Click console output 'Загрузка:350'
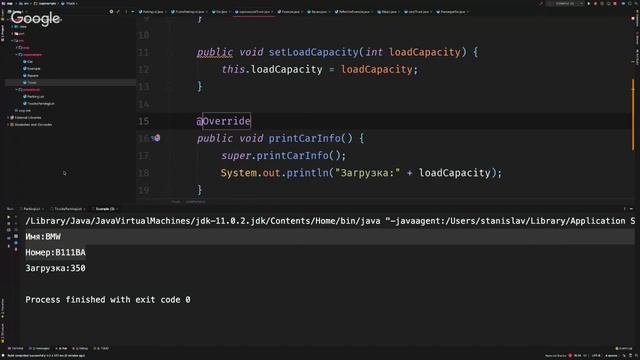The width and height of the screenshot is (640, 360). (x=56, y=268)
